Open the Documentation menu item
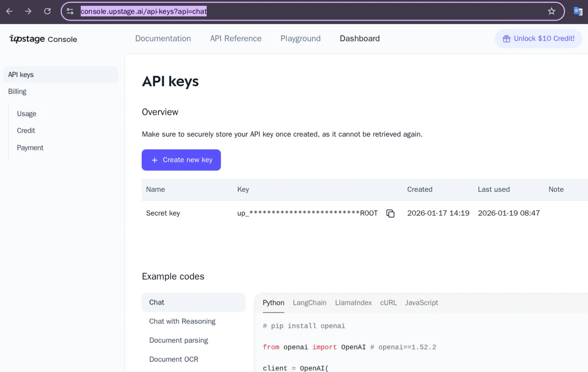 tap(163, 39)
